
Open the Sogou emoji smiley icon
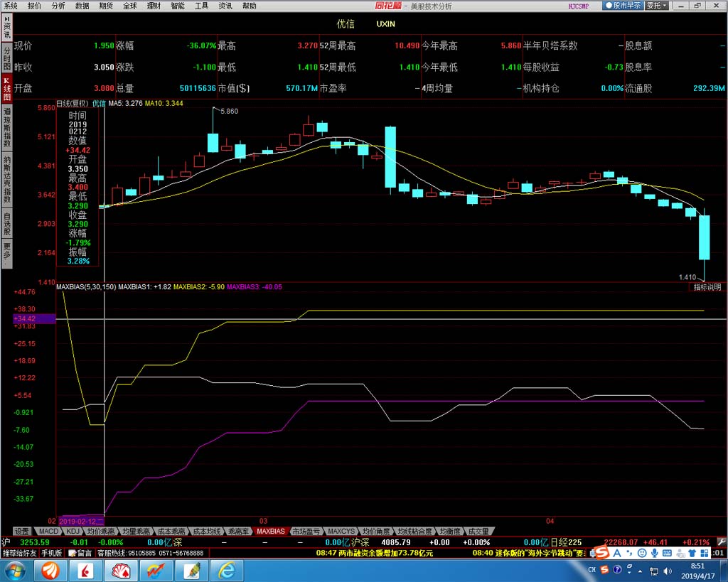point(642,554)
